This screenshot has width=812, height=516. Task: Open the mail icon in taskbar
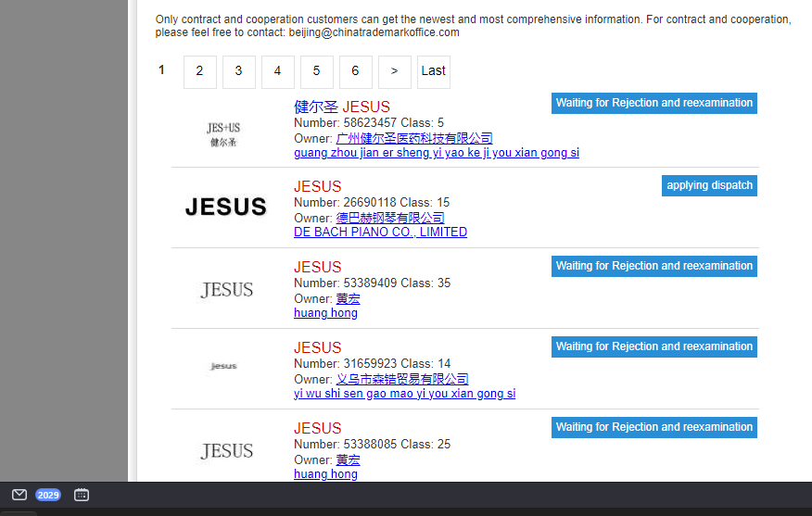[19, 495]
